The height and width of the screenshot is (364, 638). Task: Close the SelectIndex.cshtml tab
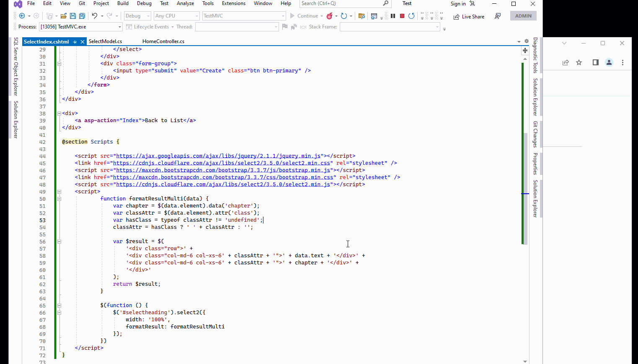point(83,42)
